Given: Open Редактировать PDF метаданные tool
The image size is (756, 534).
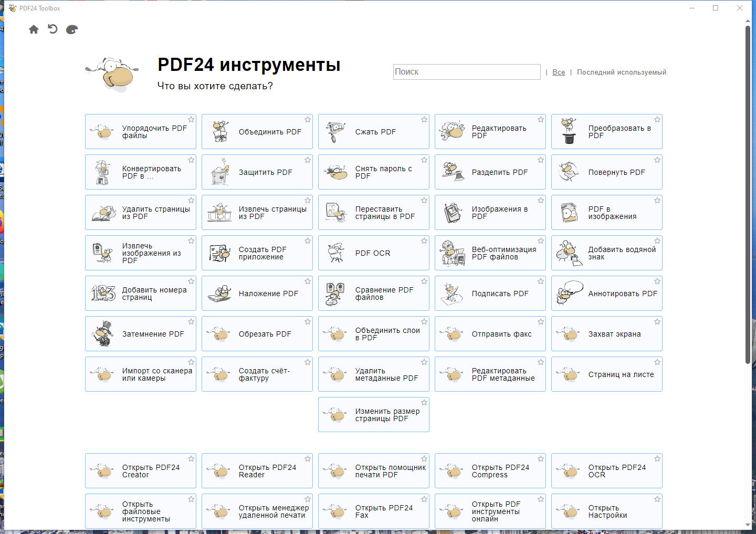Looking at the screenshot, I should coord(490,374).
